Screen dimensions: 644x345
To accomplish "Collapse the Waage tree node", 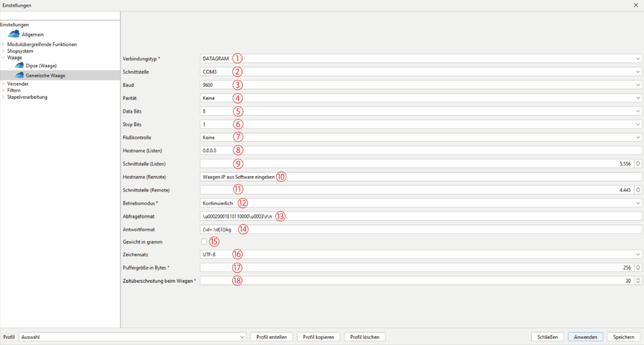I will point(3,58).
